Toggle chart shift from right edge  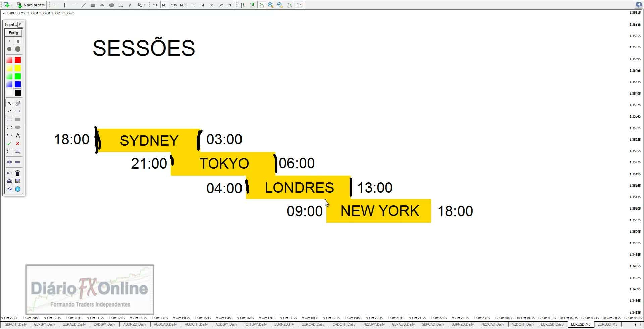(x=299, y=5)
